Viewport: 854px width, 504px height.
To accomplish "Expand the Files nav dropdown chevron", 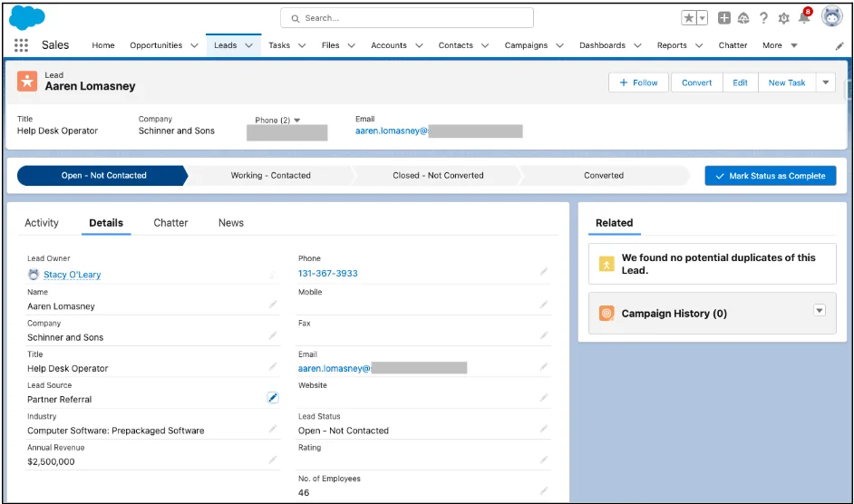I will click(351, 45).
